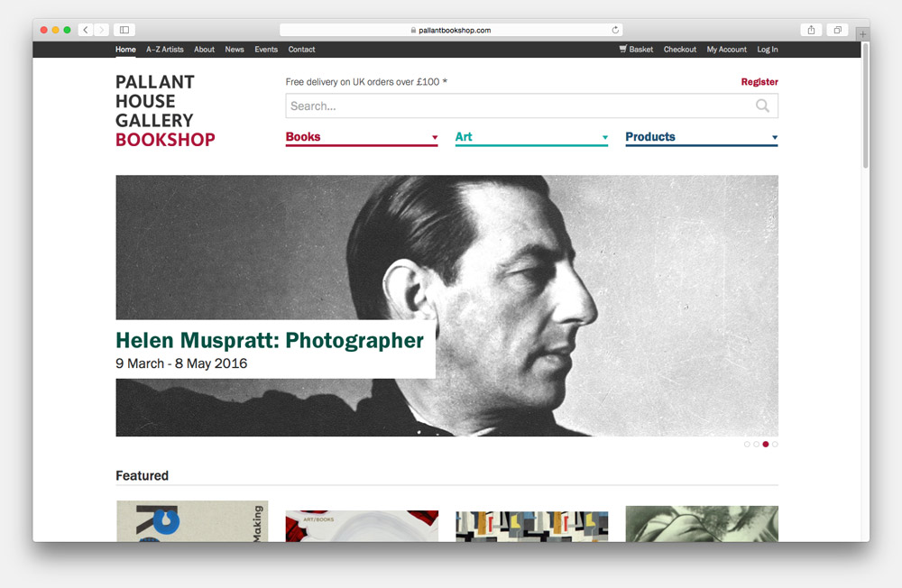Go back with Safari's back arrow
The image size is (902, 588).
tap(86, 30)
